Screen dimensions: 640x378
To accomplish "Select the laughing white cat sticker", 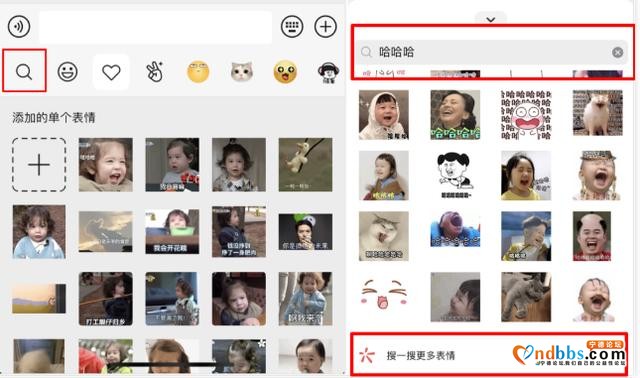I will click(x=384, y=236).
